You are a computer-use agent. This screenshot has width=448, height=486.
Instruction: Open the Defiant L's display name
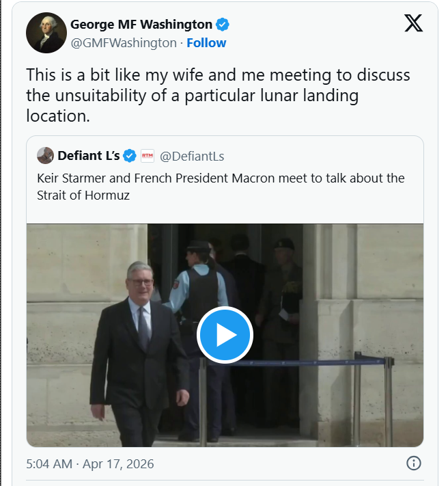(x=88, y=156)
